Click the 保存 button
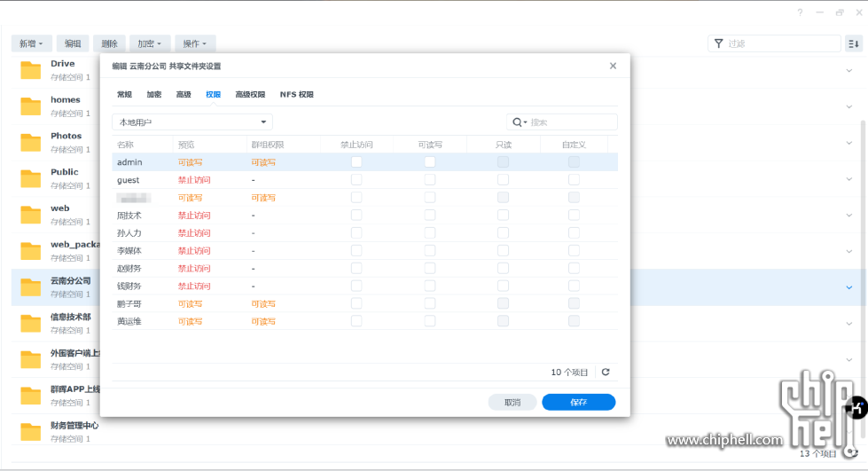This screenshot has height=471, width=868. (x=578, y=403)
